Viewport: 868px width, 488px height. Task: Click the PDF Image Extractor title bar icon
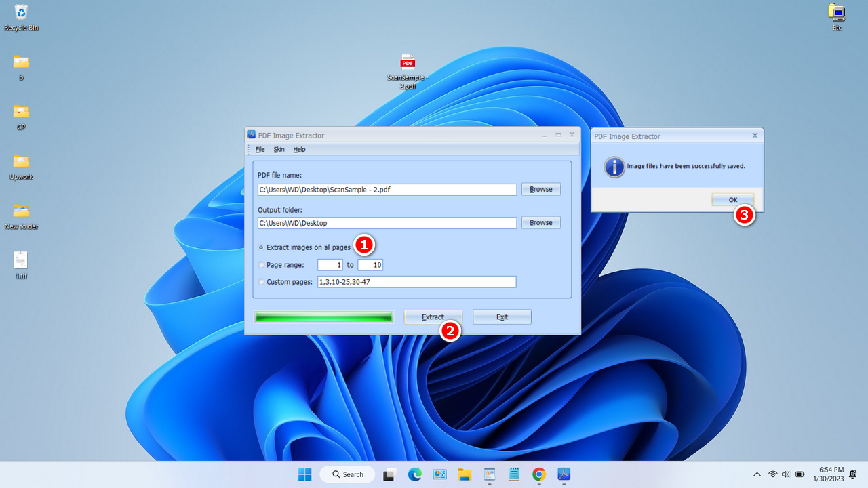pos(251,135)
